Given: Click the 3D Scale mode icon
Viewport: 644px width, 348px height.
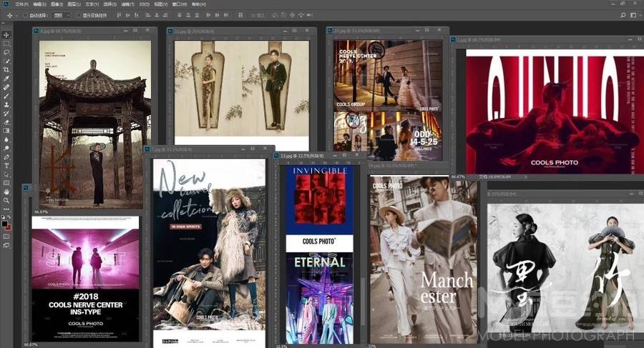Looking at the screenshot, I should [x=310, y=15].
